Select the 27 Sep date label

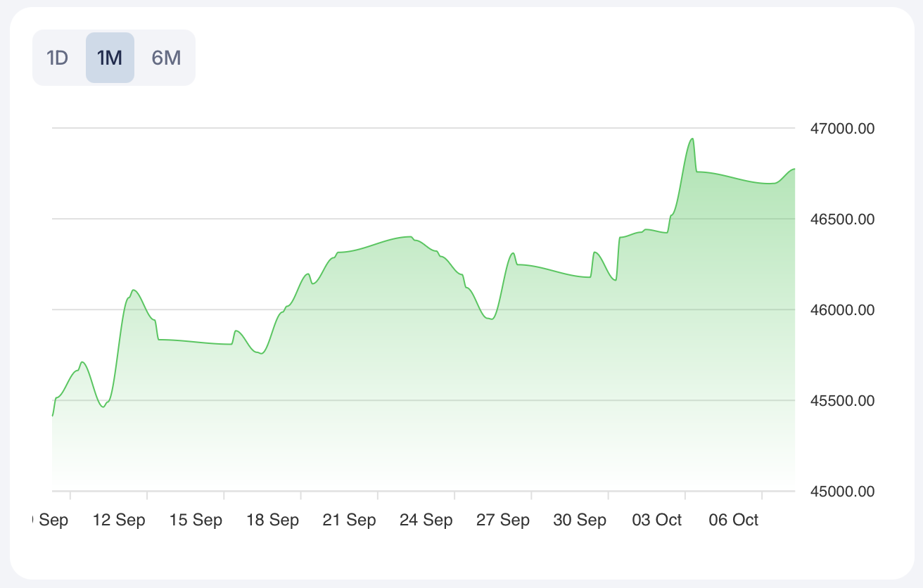[503, 520]
